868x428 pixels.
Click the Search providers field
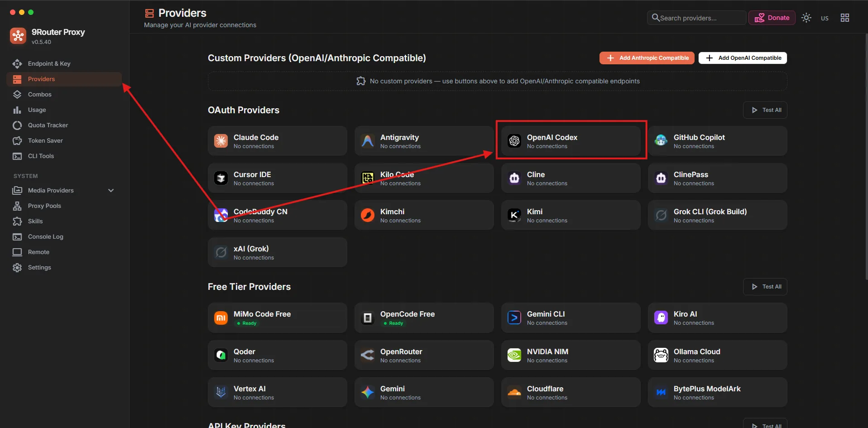(x=696, y=18)
